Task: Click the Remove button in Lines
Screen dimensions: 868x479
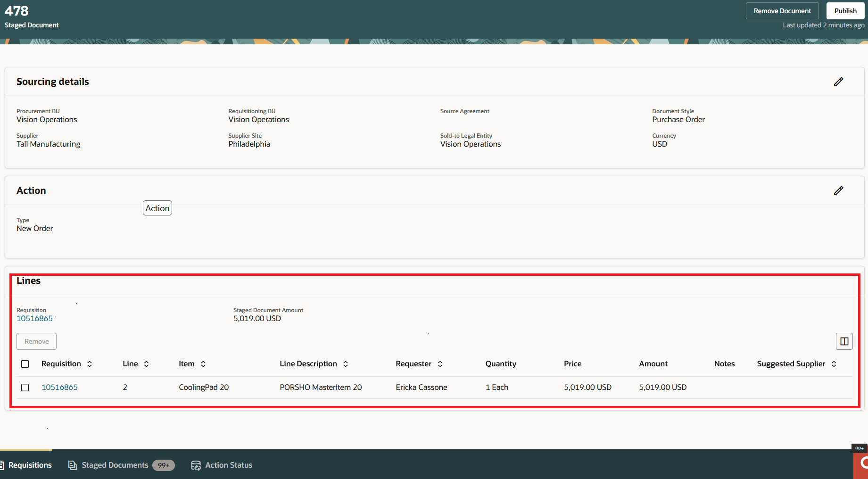Action: coord(37,341)
